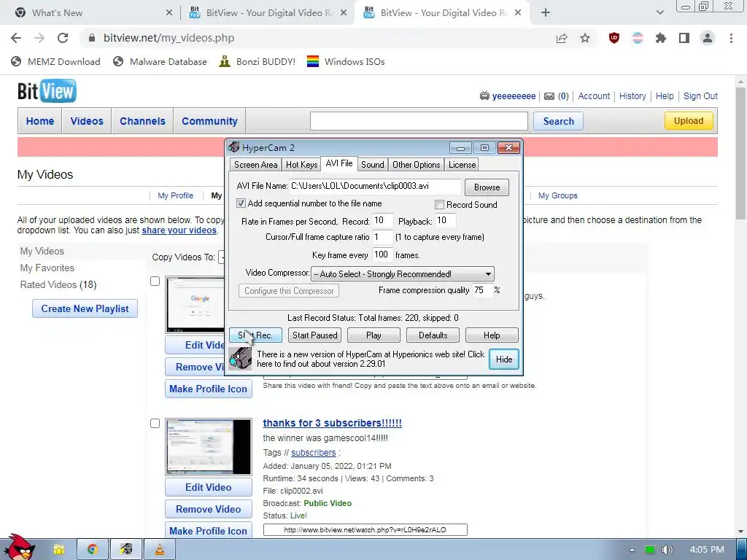This screenshot has width=747, height=560.
Task: Click the yellow Upload button
Action: (689, 121)
